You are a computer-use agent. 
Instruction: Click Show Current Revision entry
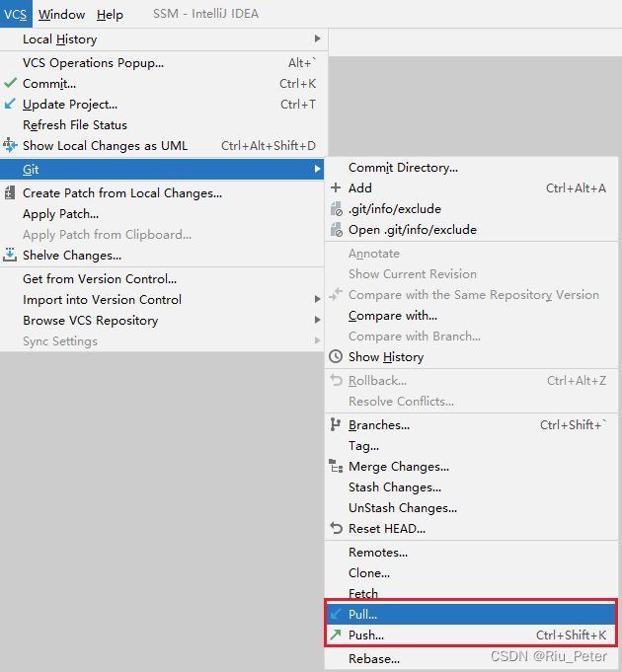tap(472, 274)
